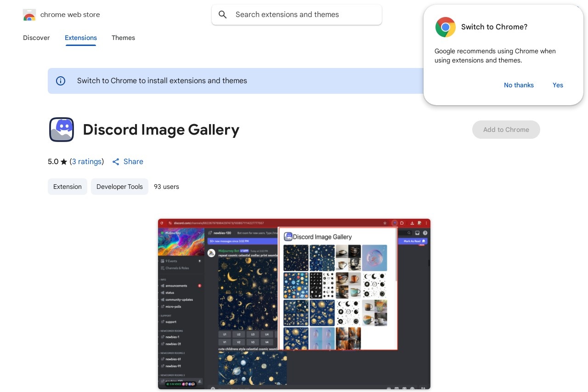Click the Discord Image Gallery heading
The image size is (588, 392).
pos(161,130)
